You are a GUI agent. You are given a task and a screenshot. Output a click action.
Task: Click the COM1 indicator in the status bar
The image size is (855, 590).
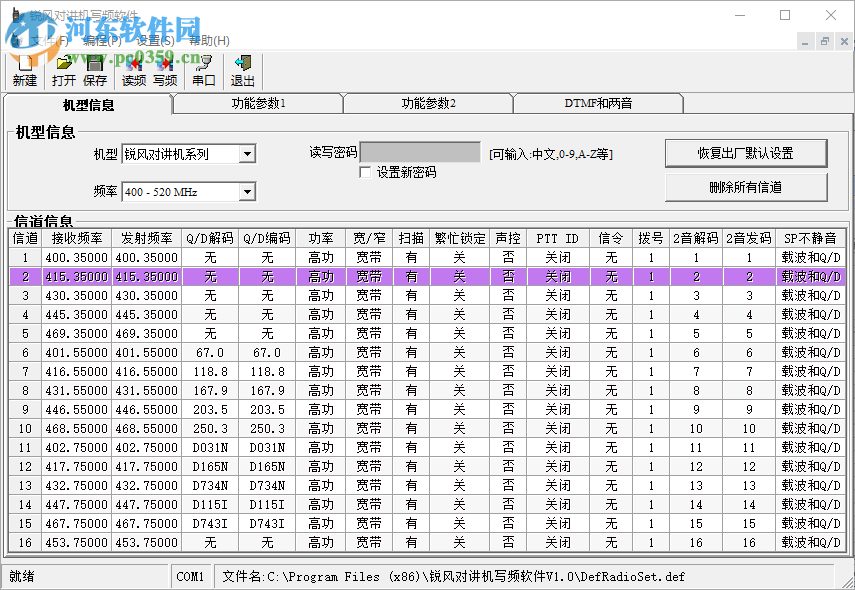tap(191, 576)
